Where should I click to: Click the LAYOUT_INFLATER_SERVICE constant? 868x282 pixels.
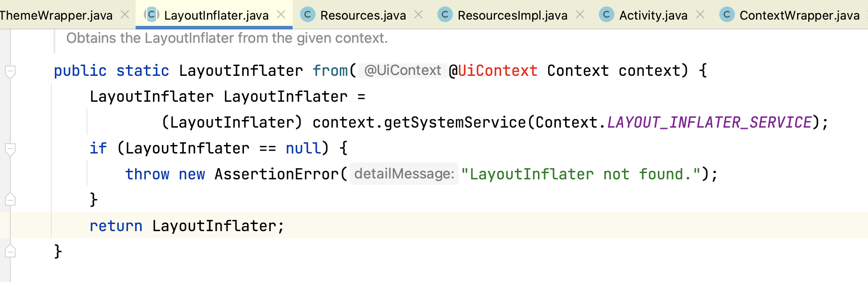coord(709,122)
